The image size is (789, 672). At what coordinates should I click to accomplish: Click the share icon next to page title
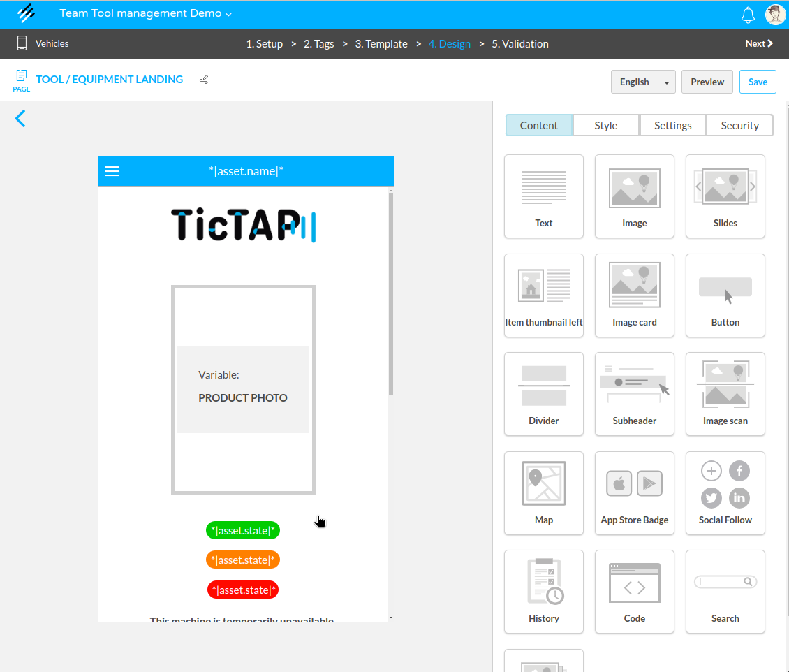(x=204, y=80)
